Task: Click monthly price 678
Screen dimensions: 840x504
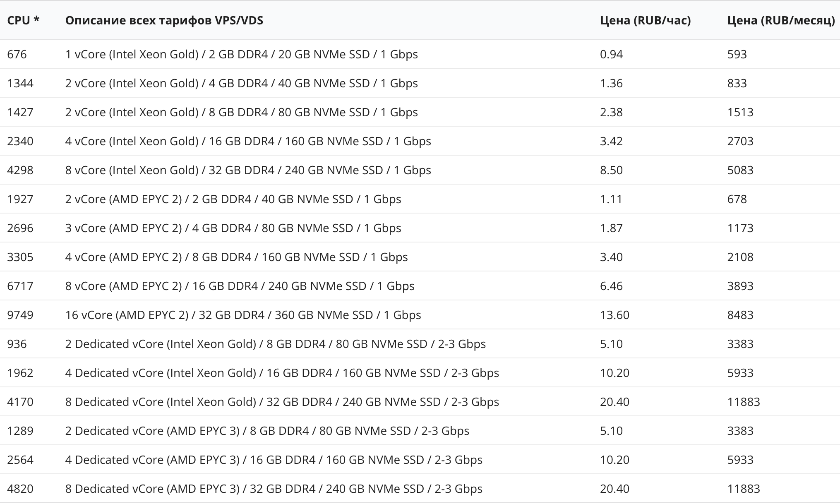Action: (737, 199)
